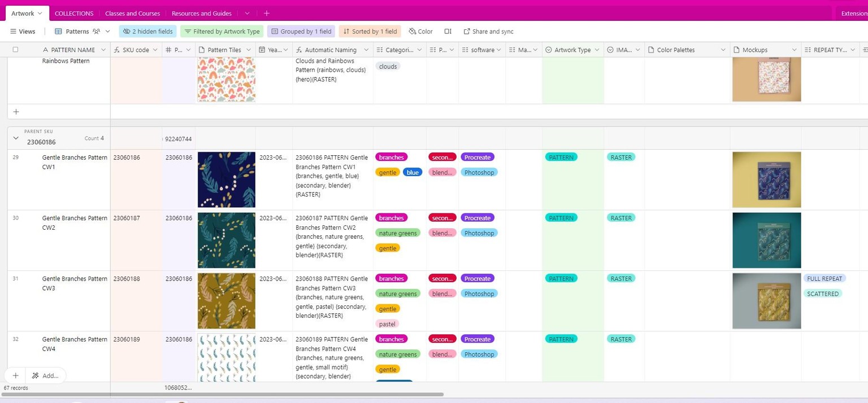Switch to the COLLECTIONS table tab
Viewport: 868px width, 403px height.
pos(74,13)
